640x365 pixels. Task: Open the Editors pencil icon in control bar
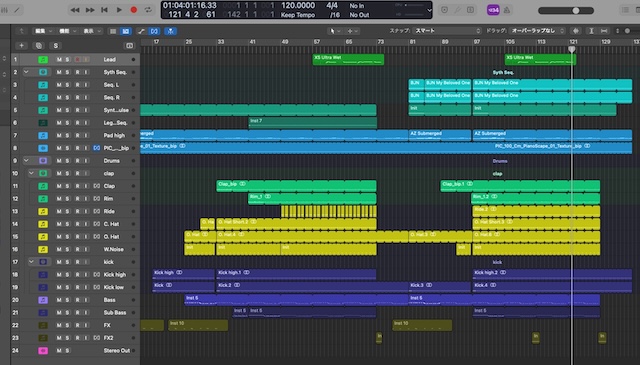pos(17,10)
